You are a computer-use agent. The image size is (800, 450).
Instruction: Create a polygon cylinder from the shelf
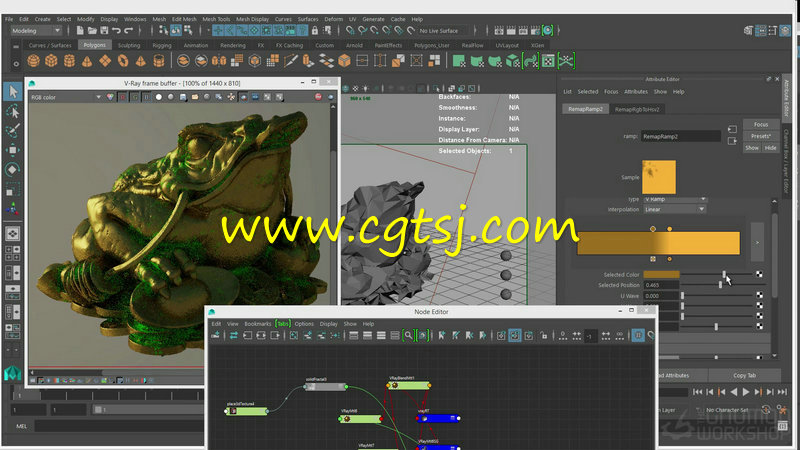[x=69, y=61]
